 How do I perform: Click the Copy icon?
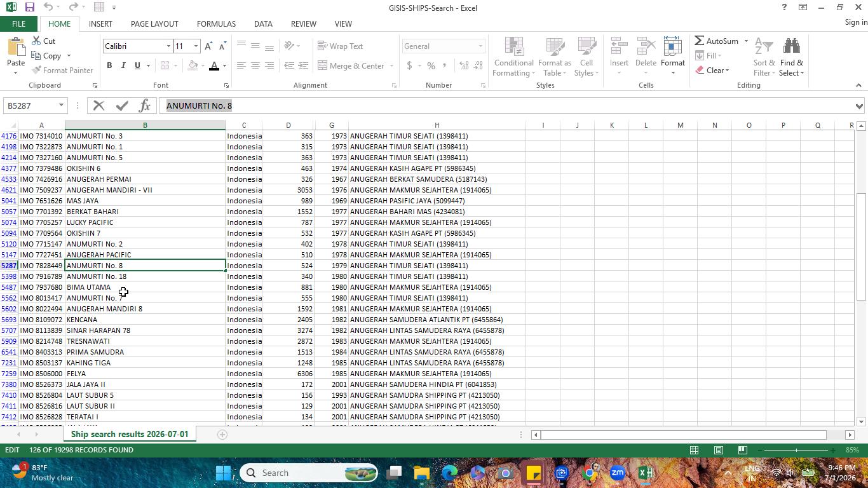pyautogui.click(x=36, y=56)
